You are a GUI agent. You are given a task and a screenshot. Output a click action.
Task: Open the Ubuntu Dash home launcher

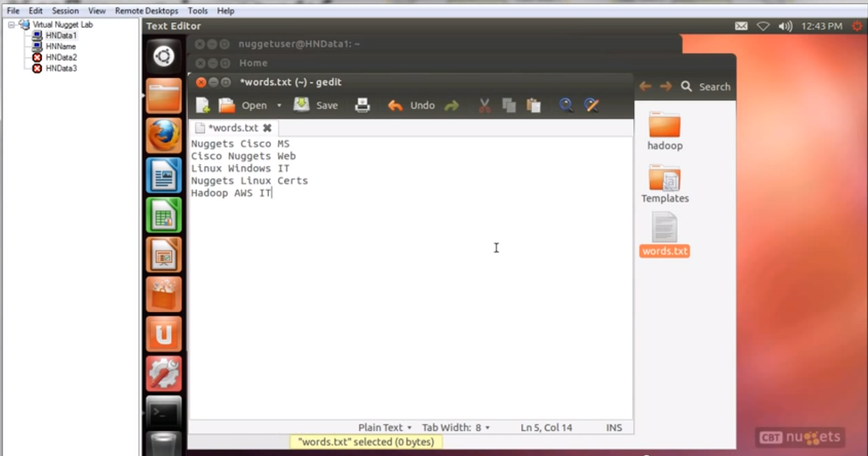163,56
